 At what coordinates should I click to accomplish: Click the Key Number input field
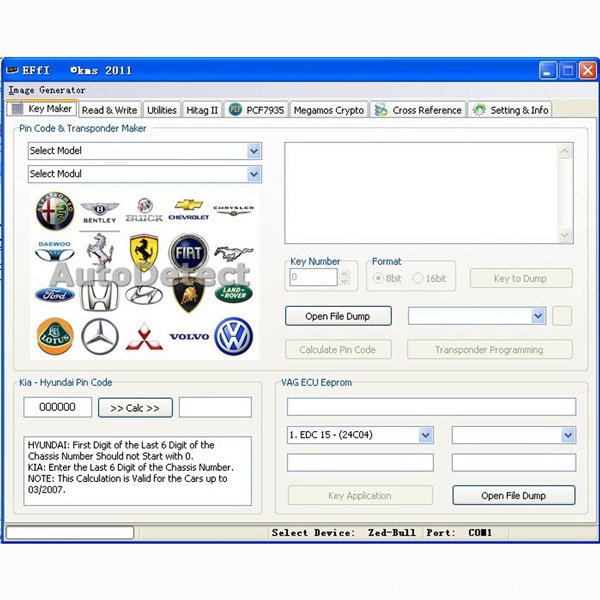[313, 277]
